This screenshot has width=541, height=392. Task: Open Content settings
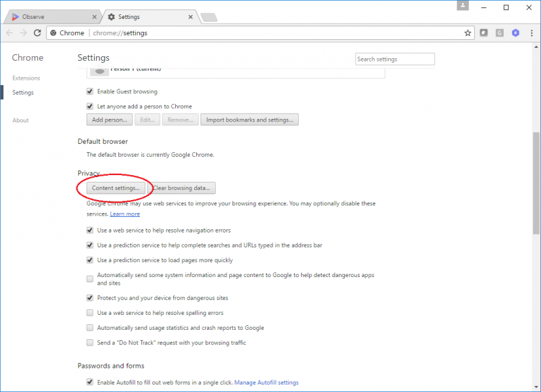tap(116, 188)
